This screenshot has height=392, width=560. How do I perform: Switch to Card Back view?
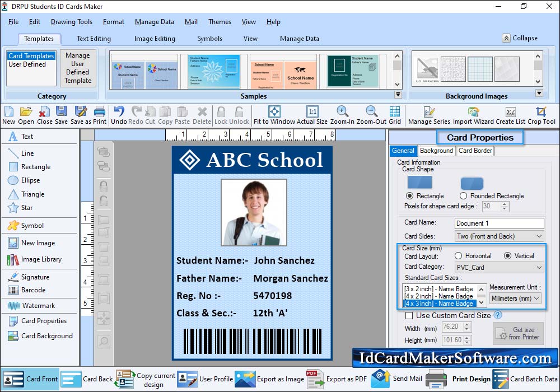[87, 379]
